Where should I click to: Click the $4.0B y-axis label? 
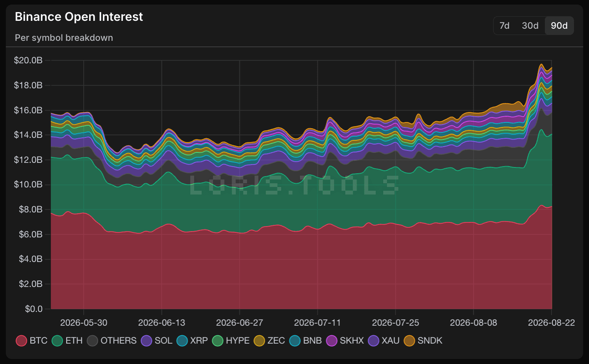pos(31,259)
